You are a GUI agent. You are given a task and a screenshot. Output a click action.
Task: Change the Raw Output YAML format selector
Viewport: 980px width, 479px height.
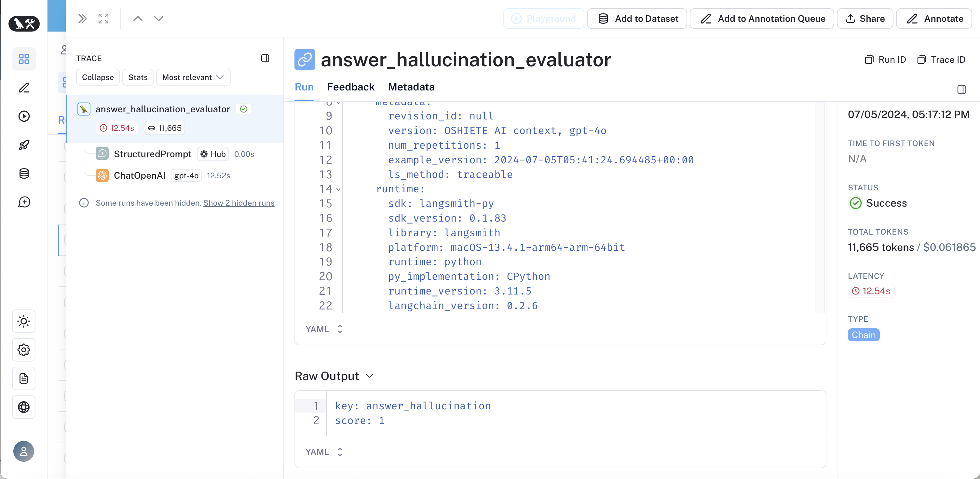(324, 452)
